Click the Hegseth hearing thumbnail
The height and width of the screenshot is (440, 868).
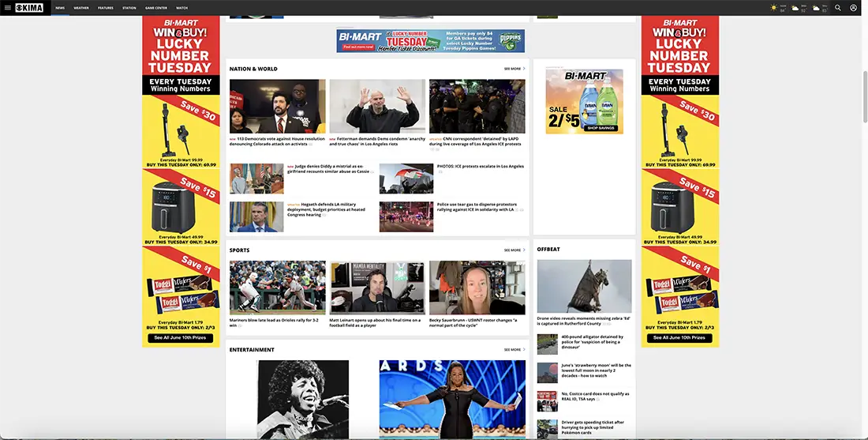tap(256, 216)
